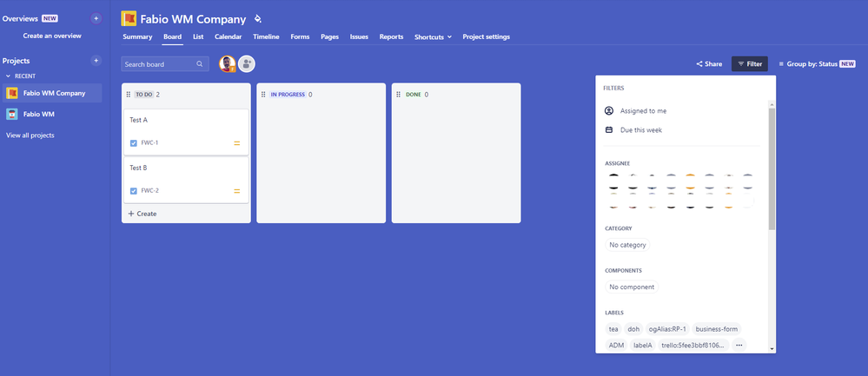This screenshot has height=376, width=868.
Task: Open the Test B card
Action: [186, 180]
